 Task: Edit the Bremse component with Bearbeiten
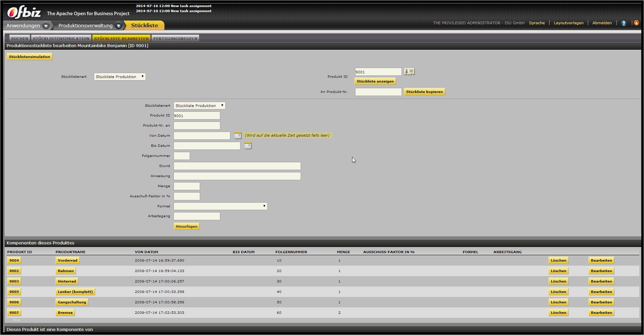pyautogui.click(x=601, y=313)
